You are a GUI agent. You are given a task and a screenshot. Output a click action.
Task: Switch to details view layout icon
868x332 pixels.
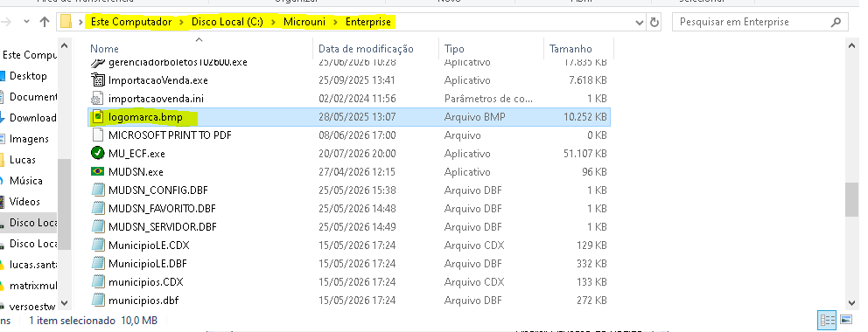828,320
